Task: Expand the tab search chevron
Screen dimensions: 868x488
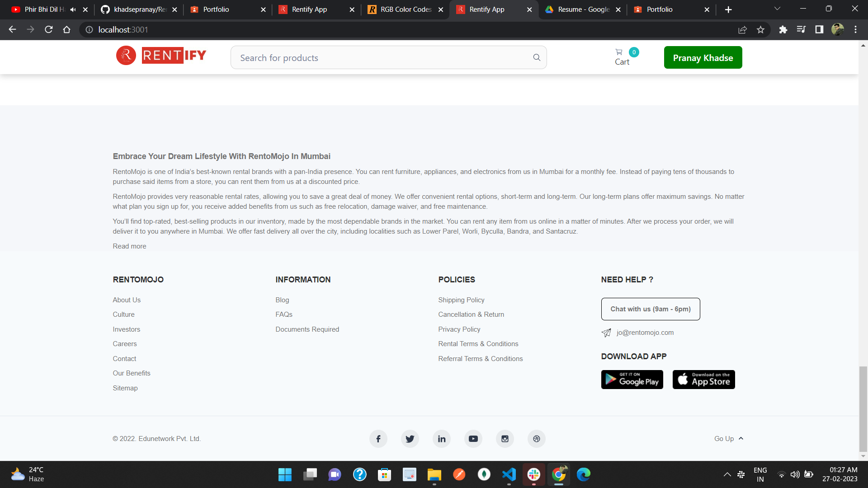Action: tap(777, 9)
